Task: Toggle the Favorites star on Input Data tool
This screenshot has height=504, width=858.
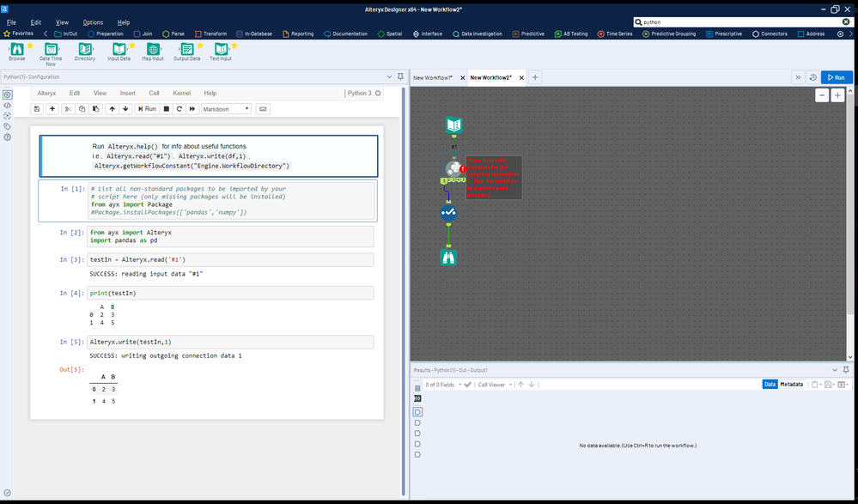Action: pyautogui.click(x=132, y=46)
